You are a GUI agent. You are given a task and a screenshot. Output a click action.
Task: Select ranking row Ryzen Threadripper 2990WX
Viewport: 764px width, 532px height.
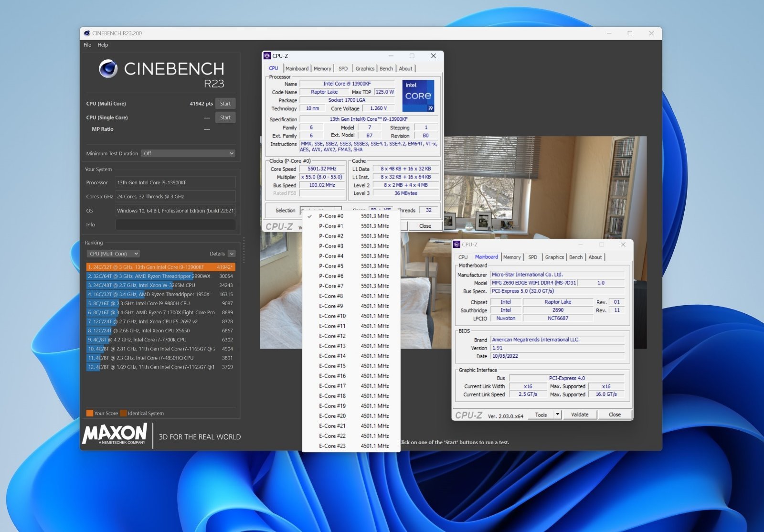pos(160,276)
